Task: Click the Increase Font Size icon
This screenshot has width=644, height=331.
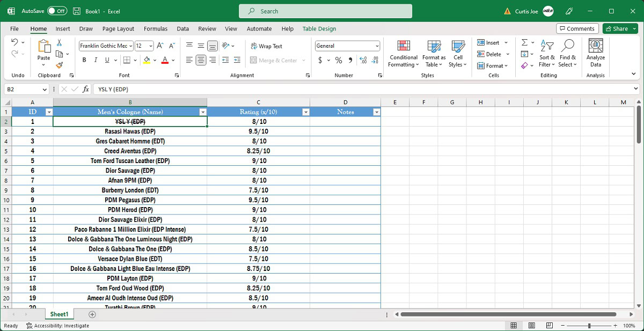Action: pyautogui.click(x=161, y=46)
